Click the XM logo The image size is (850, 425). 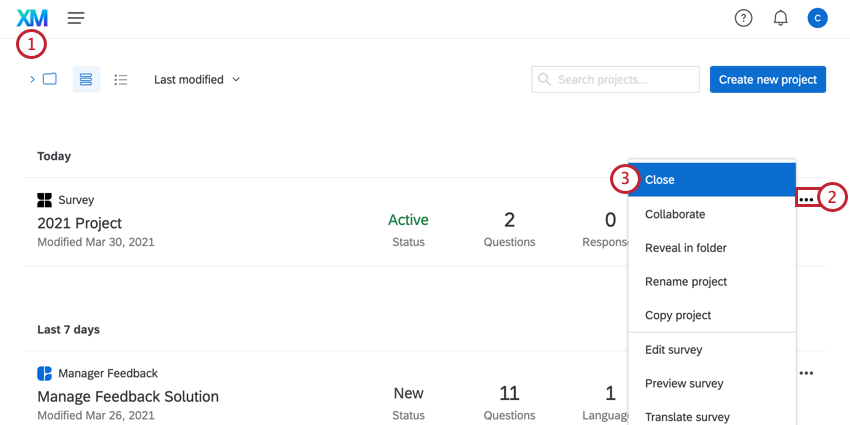32,18
